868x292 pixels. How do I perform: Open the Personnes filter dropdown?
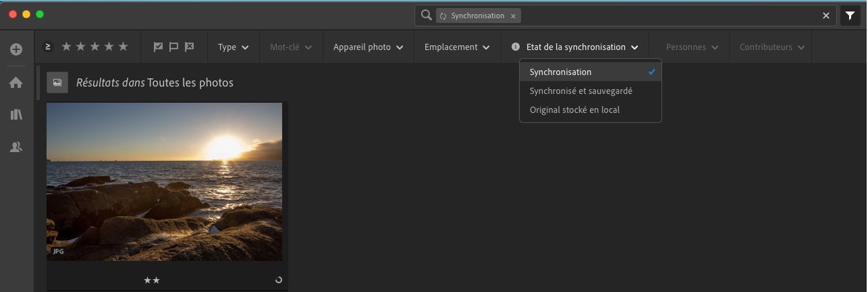(x=692, y=47)
